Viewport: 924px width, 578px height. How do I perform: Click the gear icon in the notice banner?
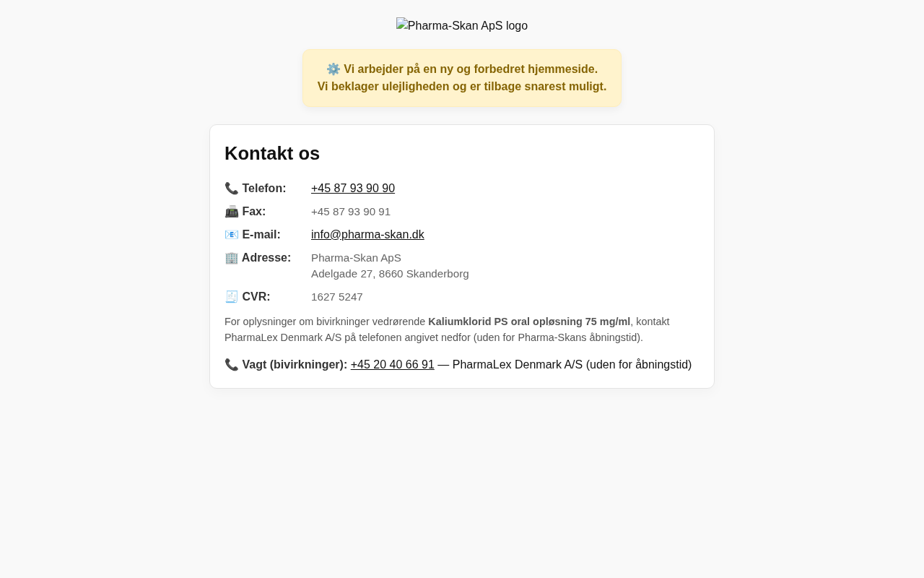click(x=334, y=69)
